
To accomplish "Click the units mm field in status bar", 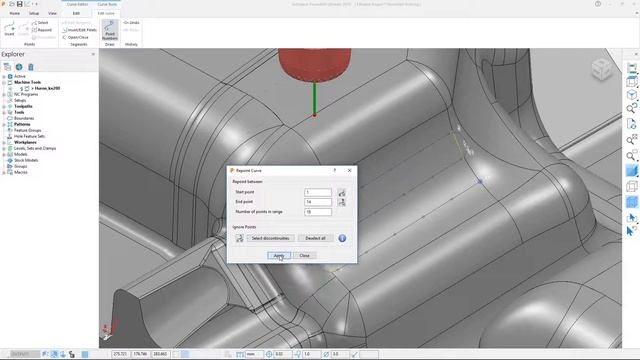I will click(x=254, y=354).
